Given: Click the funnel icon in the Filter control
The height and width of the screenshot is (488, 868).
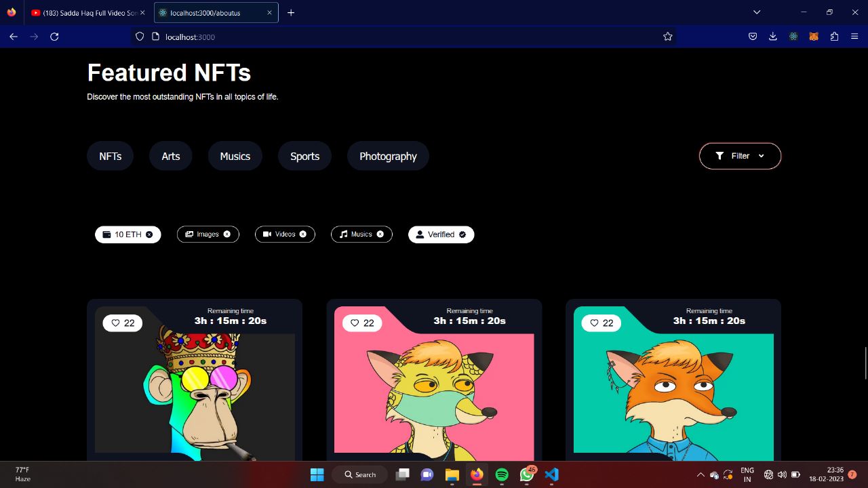Looking at the screenshot, I should (719, 156).
